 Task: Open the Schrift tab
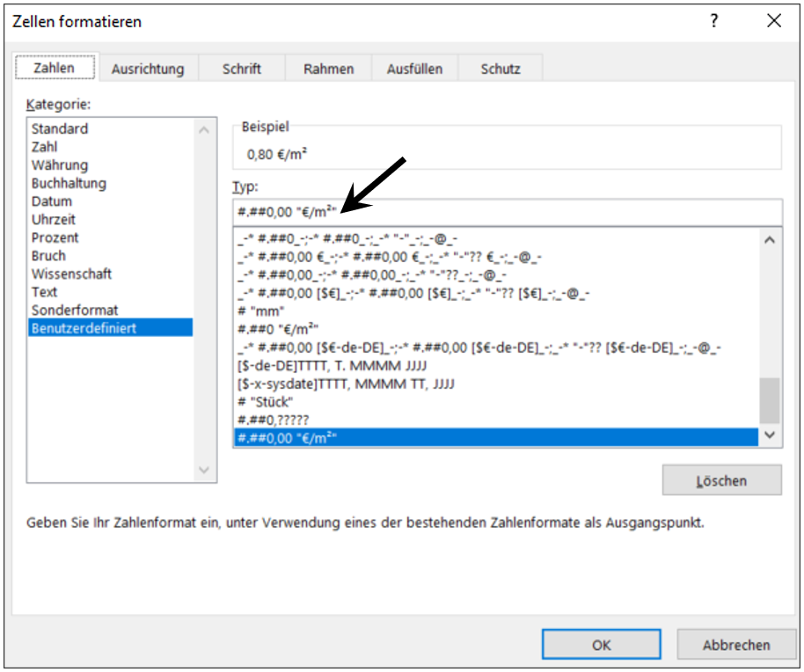coord(242,69)
